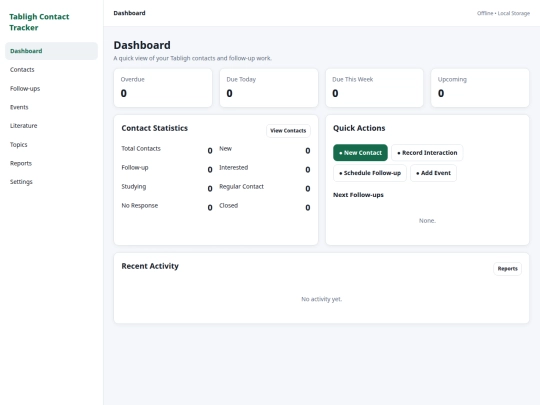Click Reports button in Recent Activity
Screen dimensions: 540x405
click(x=507, y=269)
